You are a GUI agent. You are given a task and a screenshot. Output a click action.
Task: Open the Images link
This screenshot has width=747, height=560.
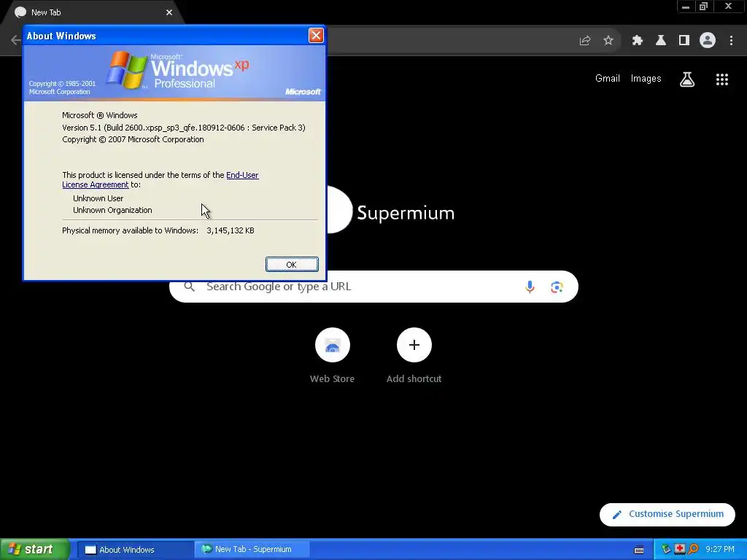tap(646, 79)
